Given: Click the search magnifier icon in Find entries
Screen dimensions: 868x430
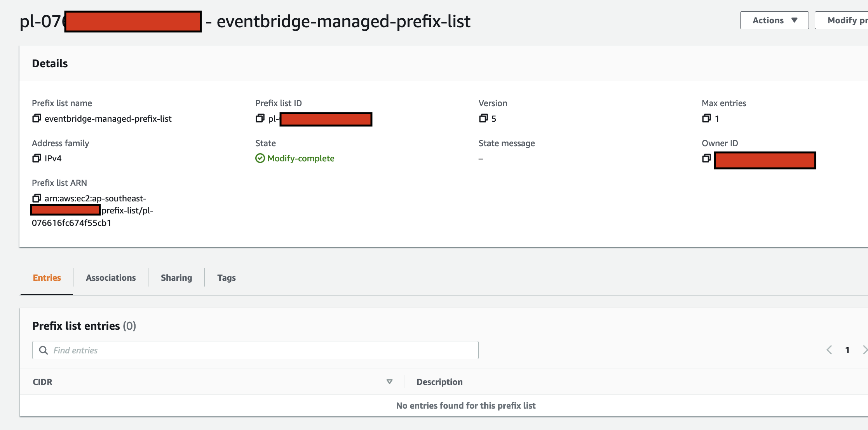Looking at the screenshot, I should (44, 350).
